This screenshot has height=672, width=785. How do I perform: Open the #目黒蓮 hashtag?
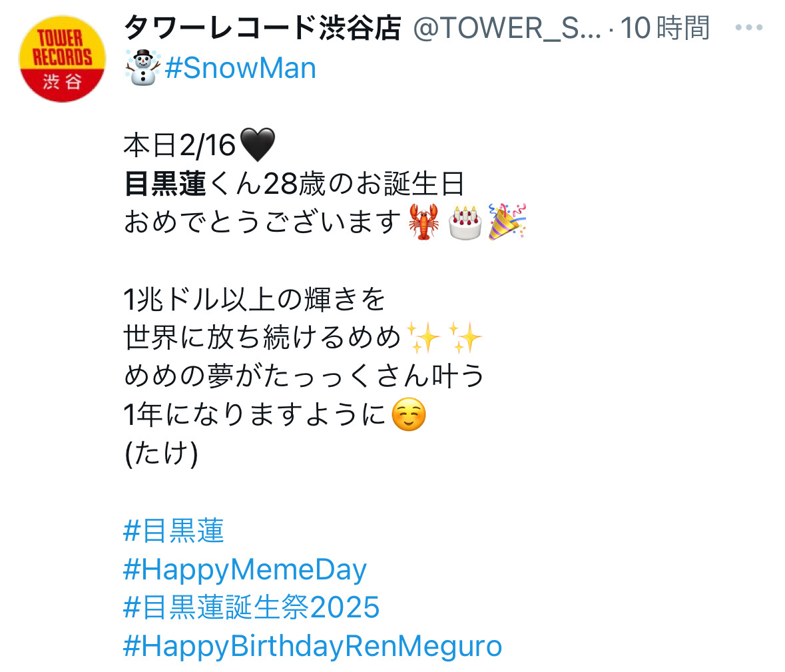pyautogui.click(x=173, y=530)
